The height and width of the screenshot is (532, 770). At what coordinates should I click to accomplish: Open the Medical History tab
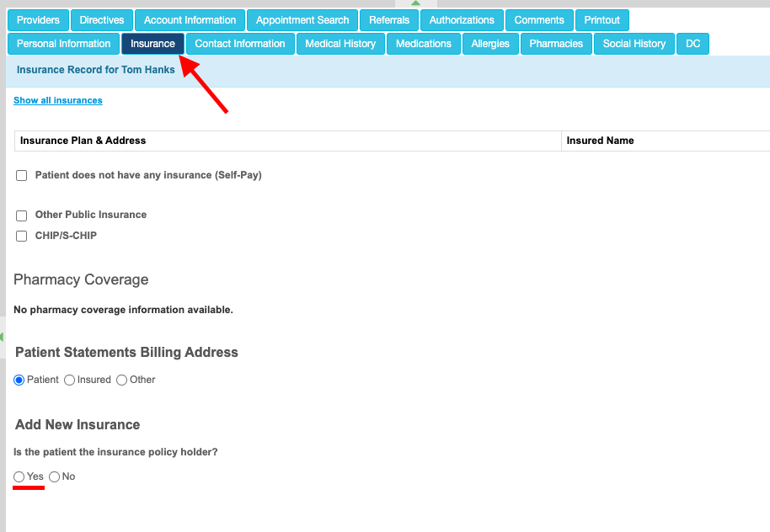pyautogui.click(x=341, y=44)
